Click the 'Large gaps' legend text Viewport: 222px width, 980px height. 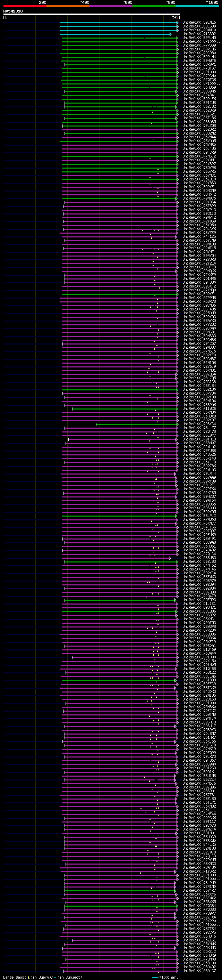coord(15,977)
